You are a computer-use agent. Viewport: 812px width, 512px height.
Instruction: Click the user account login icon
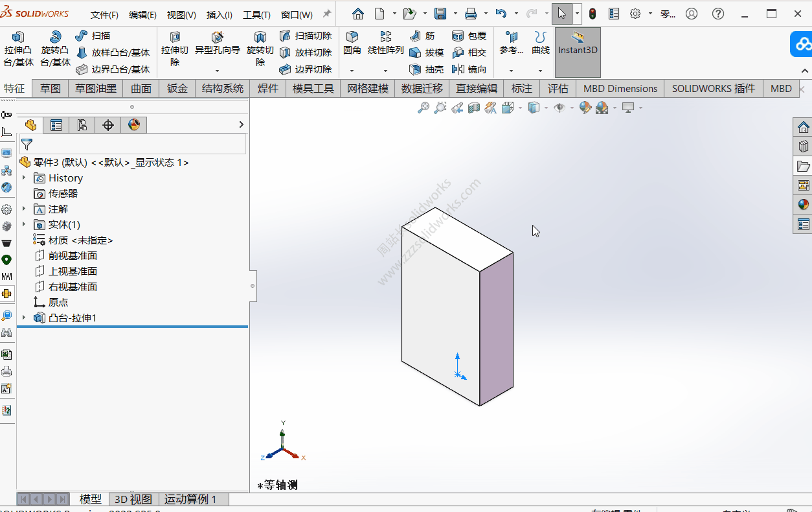point(692,14)
